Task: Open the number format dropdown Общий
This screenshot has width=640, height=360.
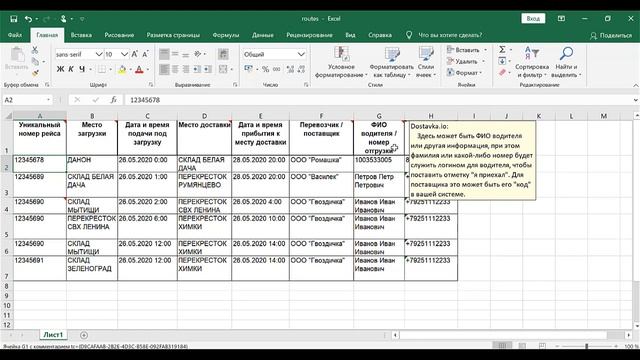Action: 301,54
